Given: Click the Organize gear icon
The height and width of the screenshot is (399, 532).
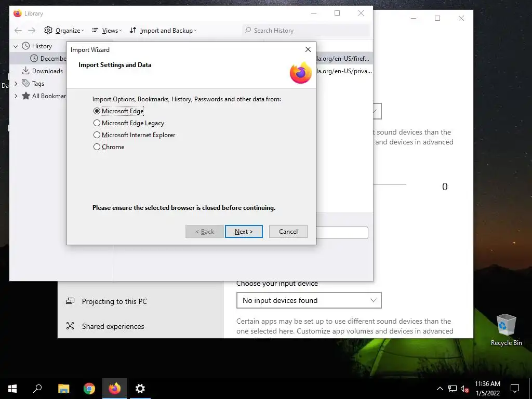Looking at the screenshot, I should [48, 30].
